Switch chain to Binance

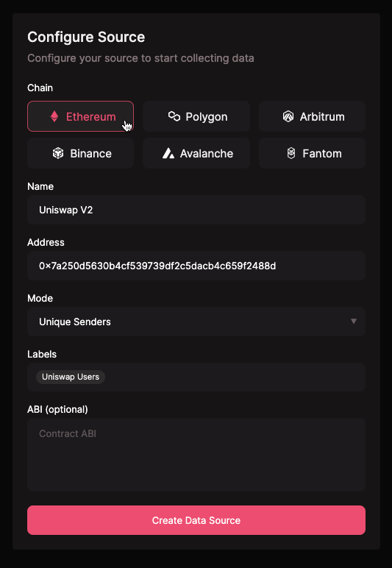(80, 153)
